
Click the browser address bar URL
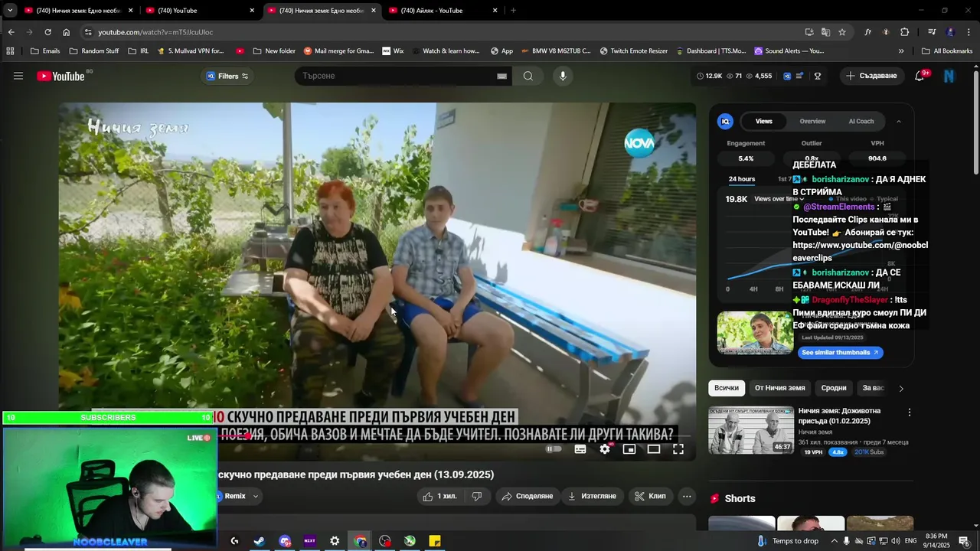(x=155, y=32)
